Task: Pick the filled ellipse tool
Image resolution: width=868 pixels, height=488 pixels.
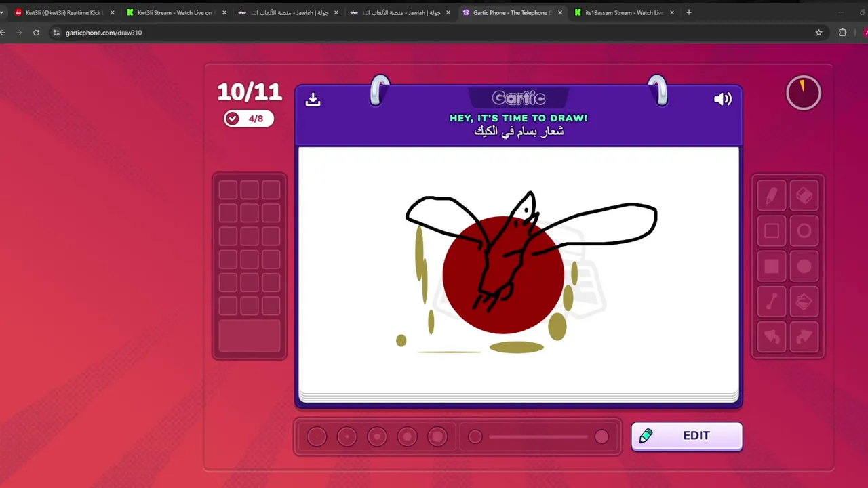Action: click(x=804, y=266)
